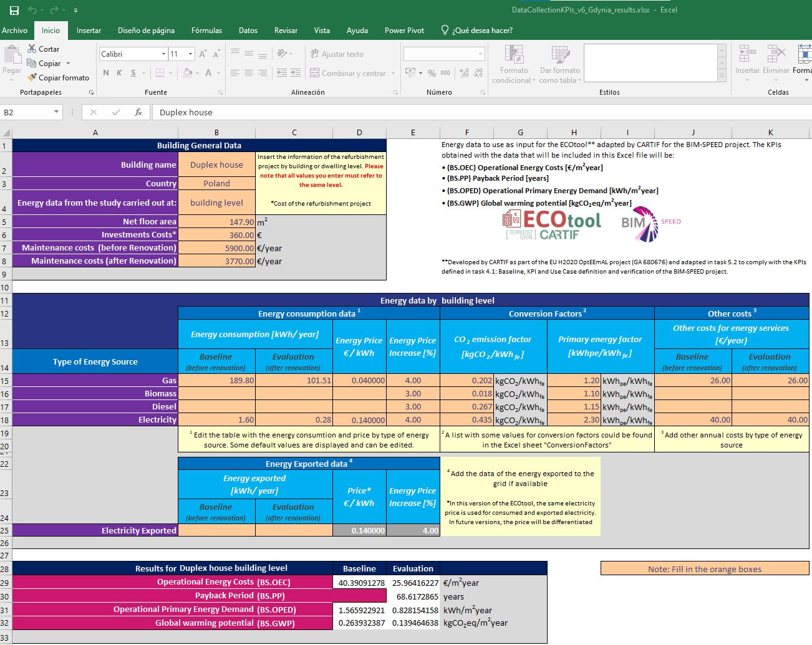Switch to the Datos tab
812x645 pixels.
[248, 31]
